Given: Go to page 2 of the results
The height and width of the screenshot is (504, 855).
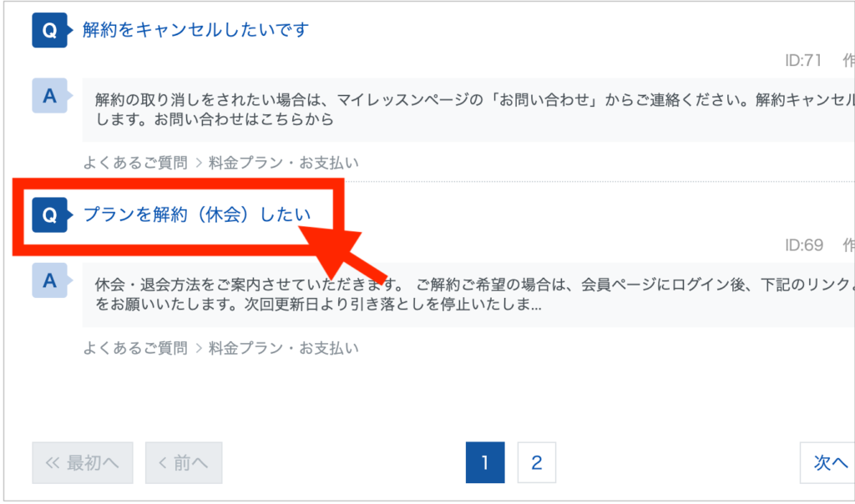Looking at the screenshot, I should tap(536, 462).
